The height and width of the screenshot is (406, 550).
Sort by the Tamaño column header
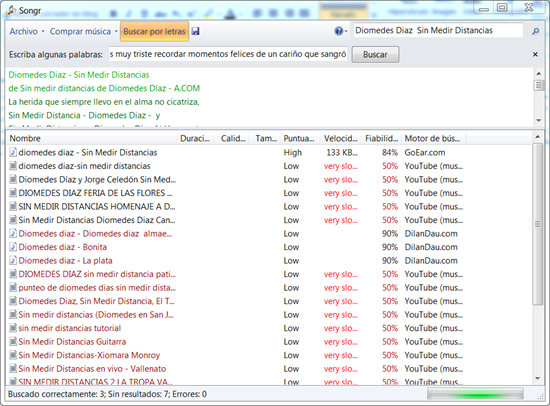pyautogui.click(x=266, y=138)
